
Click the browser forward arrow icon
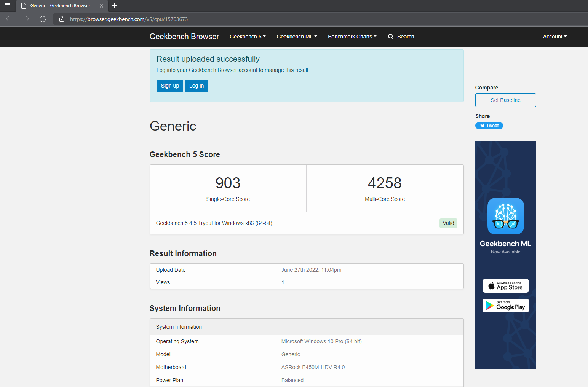tap(26, 19)
